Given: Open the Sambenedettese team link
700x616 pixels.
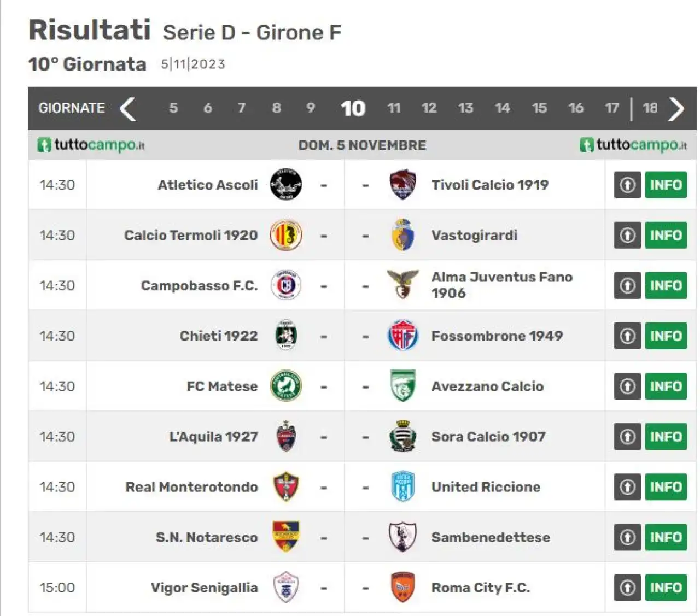Looking at the screenshot, I should [491, 537].
